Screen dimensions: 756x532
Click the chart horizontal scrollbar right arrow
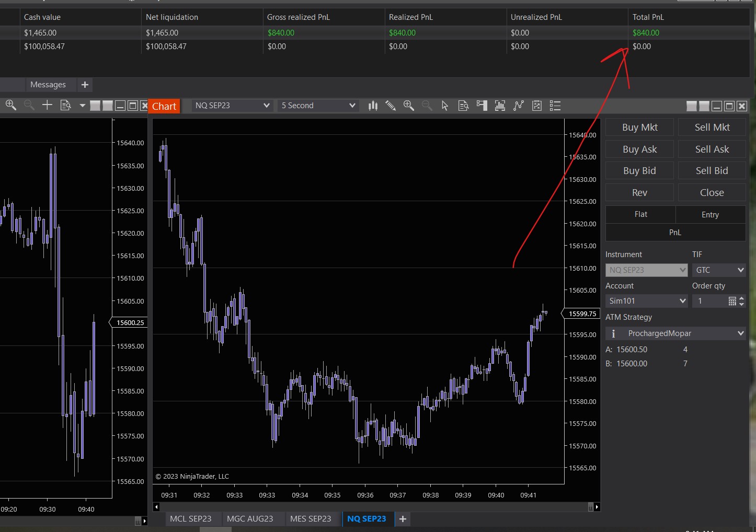(x=597, y=507)
